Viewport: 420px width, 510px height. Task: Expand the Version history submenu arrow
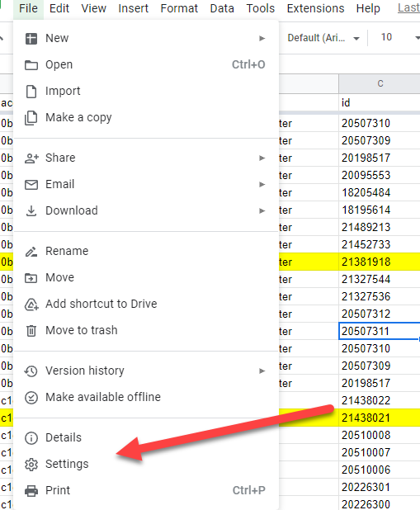(x=262, y=371)
